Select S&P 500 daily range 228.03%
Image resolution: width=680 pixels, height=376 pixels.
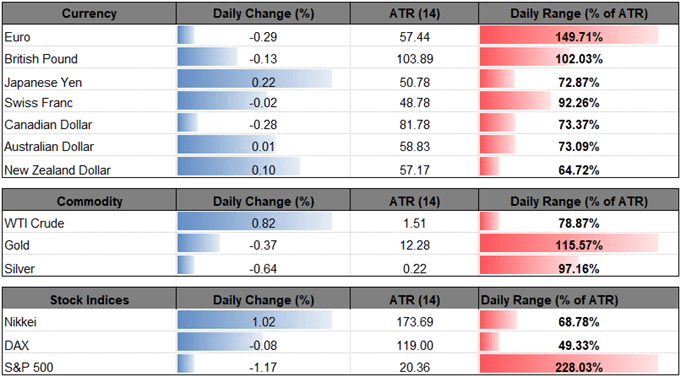pos(579,367)
